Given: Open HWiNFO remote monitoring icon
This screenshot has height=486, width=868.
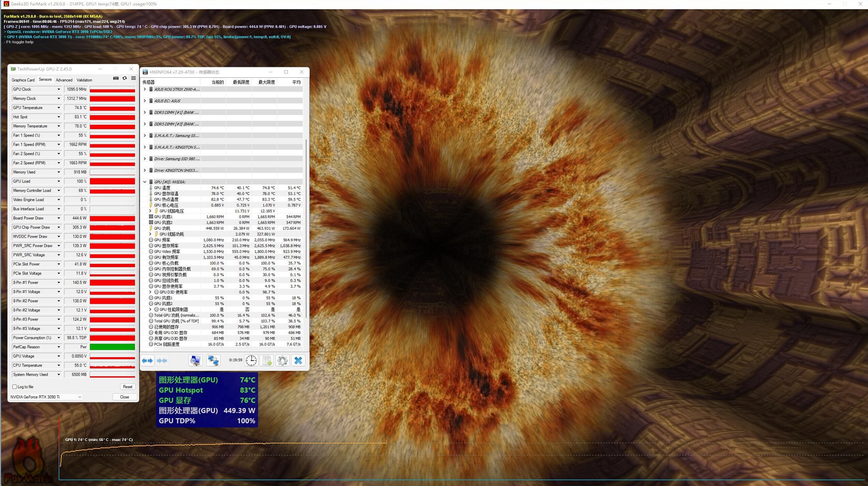Looking at the screenshot, I should [213, 360].
